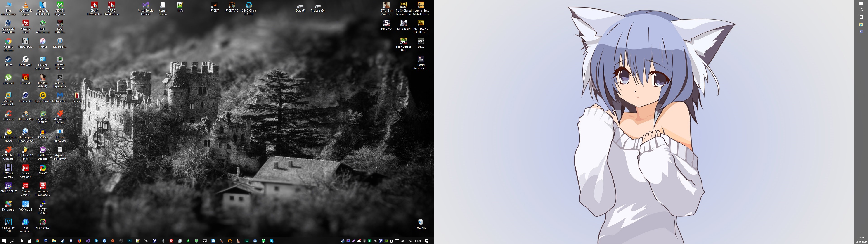This screenshot has width=868, height=244.
Task: Launch Vegas Pro 14.0 (64-bit) shortcut
Action: click(x=43, y=8)
